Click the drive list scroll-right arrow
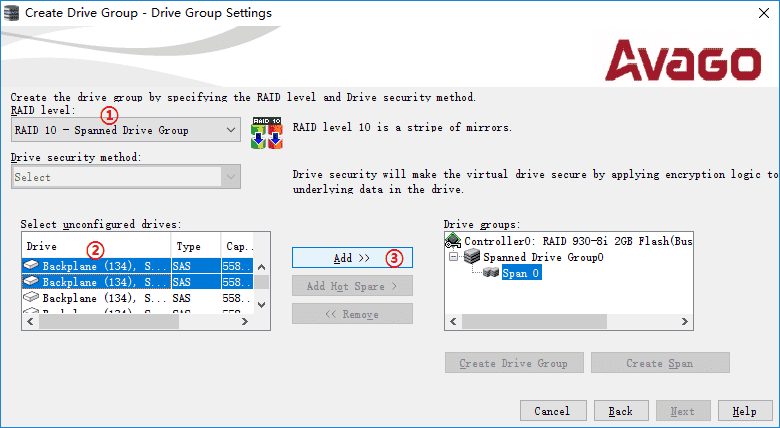The image size is (780, 428). point(245,321)
